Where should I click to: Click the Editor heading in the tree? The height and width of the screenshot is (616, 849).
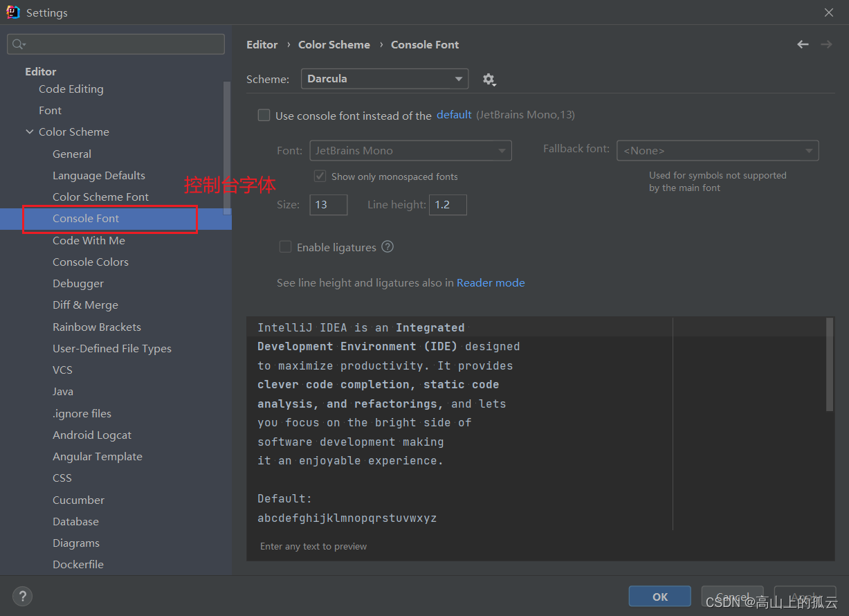pos(41,71)
